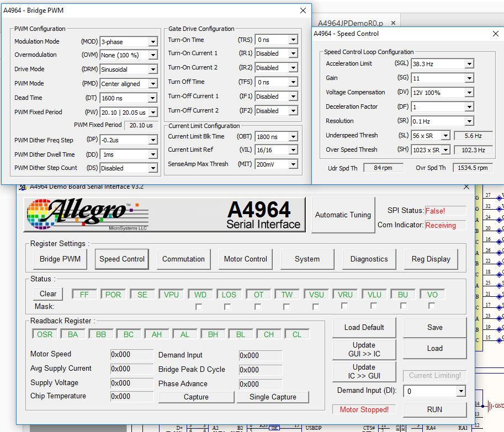Load a saved configuration file
The image size is (504, 432).
[x=434, y=348]
